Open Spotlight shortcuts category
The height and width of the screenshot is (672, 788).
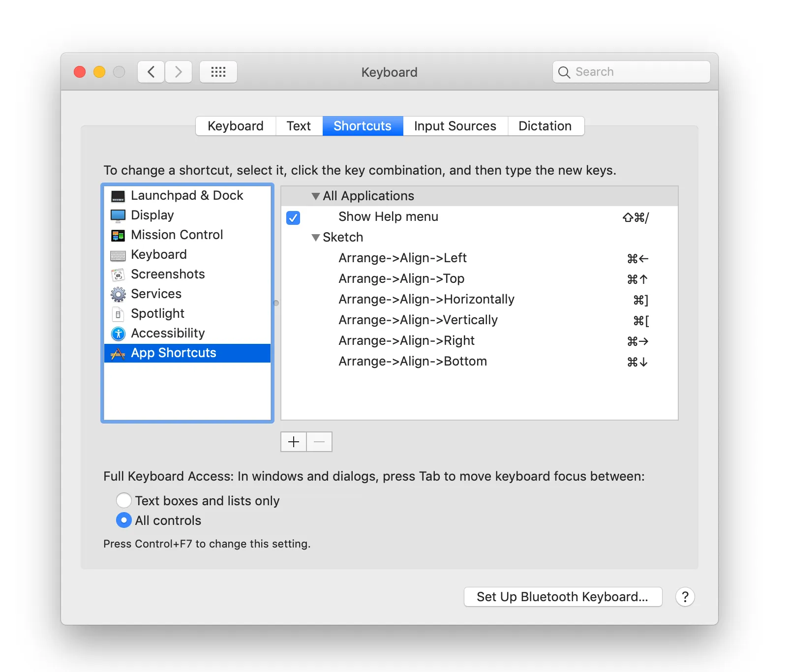pyautogui.click(x=118, y=313)
